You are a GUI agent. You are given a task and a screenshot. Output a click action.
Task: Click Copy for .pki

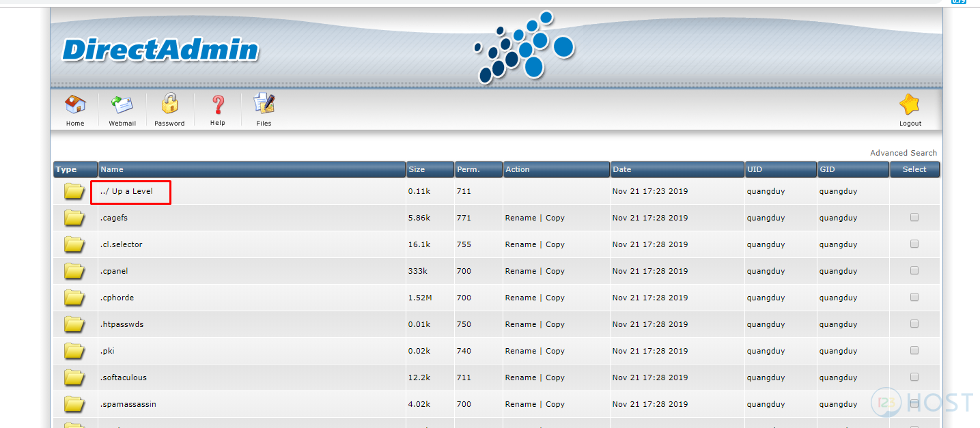coord(555,352)
